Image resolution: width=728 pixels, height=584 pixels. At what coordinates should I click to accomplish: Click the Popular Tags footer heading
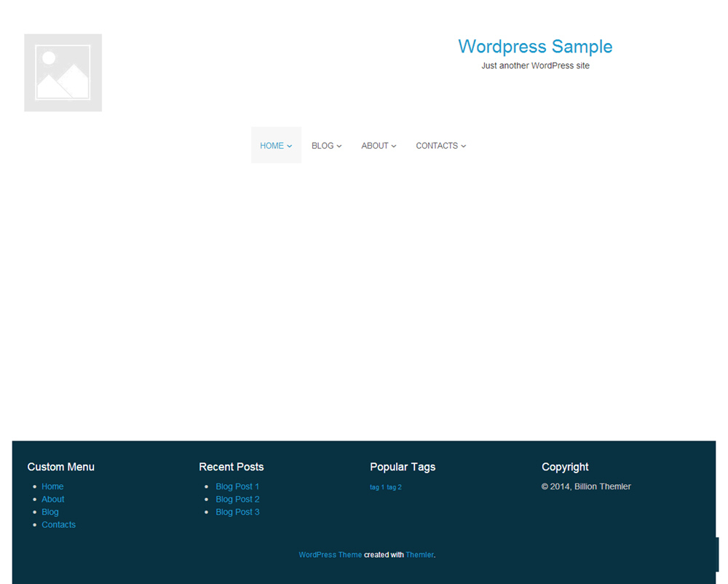(x=403, y=467)
